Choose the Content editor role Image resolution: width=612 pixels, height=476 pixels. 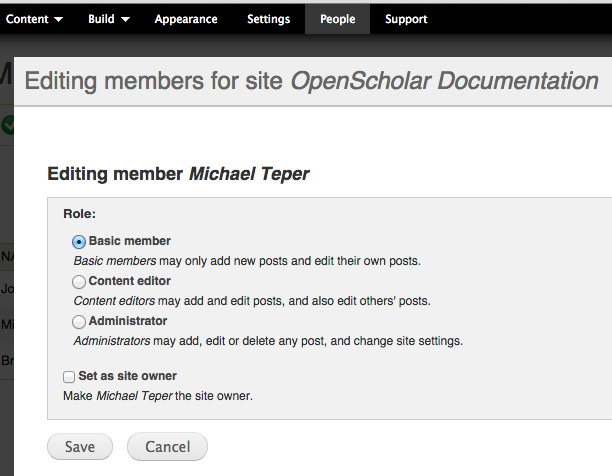pos(79,282)
